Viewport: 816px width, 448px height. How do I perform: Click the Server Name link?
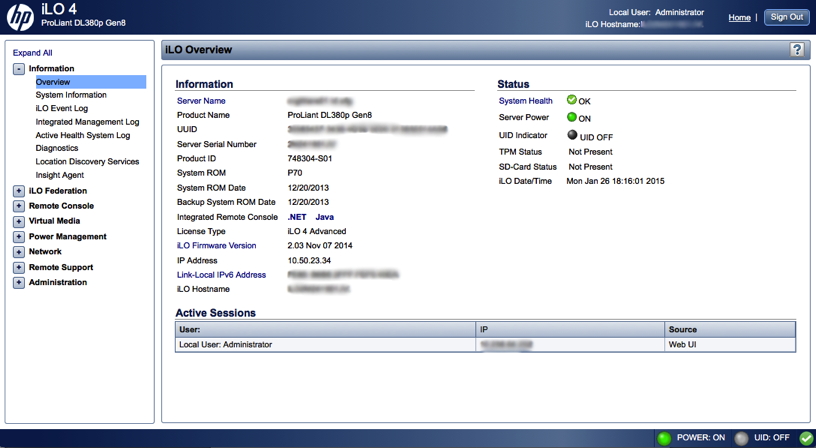pyautogui.click(x=201, y=101)
